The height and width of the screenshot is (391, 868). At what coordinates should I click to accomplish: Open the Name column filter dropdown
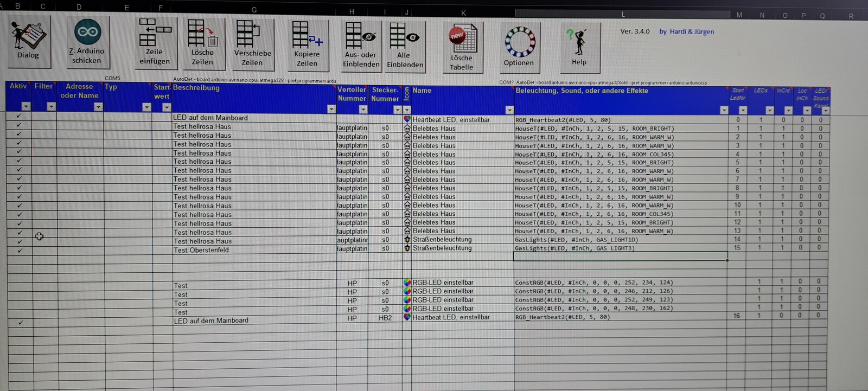coord(509,110)
